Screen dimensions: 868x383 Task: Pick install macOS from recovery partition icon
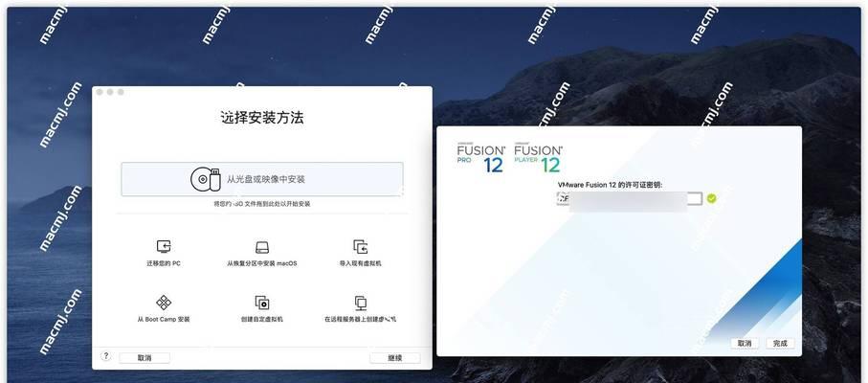point(262,247)
